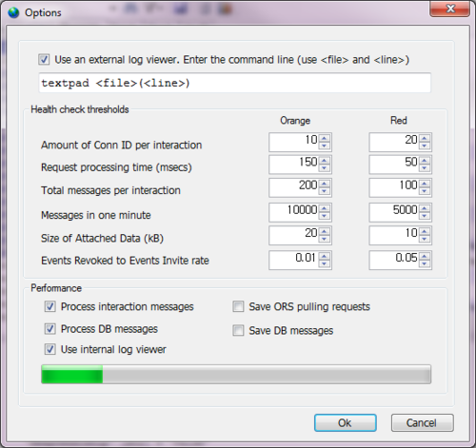This screenshot has width=476, height=448.
Task: Increase Orange Amount of Conn ID value
Action: (325, 139)
